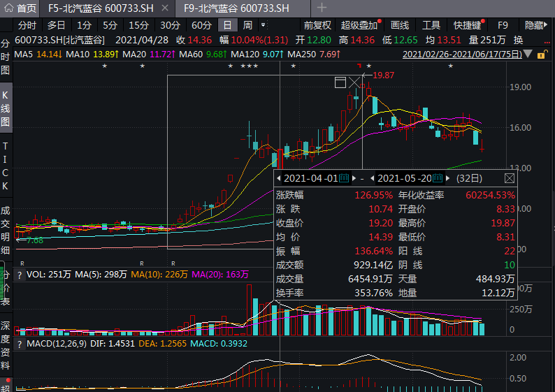The width and height of the screenshot is (555, 392).
Task: Select the 1分 period
Action: click(x=84, y=25)
